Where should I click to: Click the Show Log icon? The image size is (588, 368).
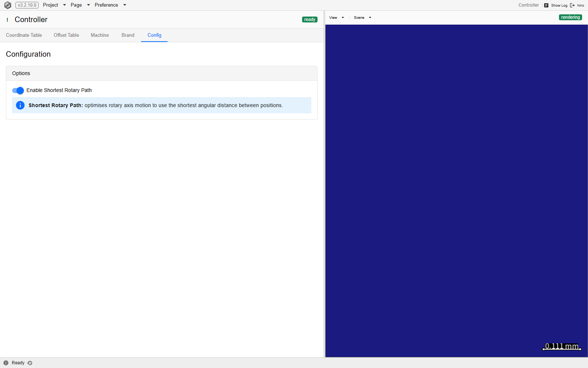point(546,5)
